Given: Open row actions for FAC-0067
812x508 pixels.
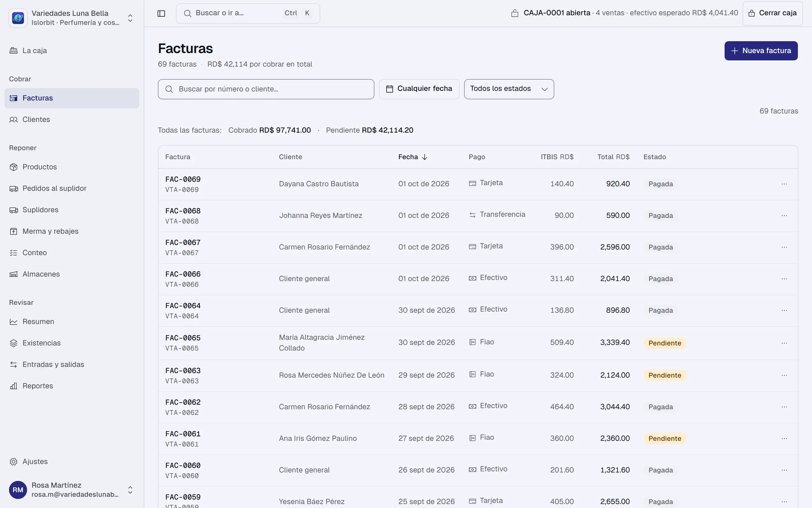Looking at the screenshot, I should point(784,247).
